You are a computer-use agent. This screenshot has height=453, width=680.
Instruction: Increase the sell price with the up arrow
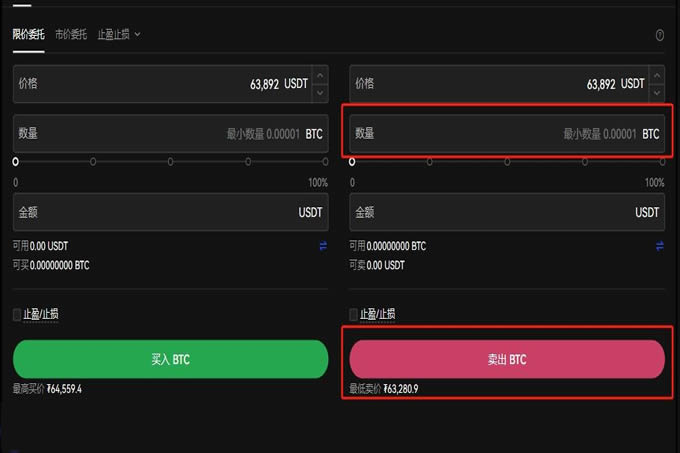click(x=657, y=75)
